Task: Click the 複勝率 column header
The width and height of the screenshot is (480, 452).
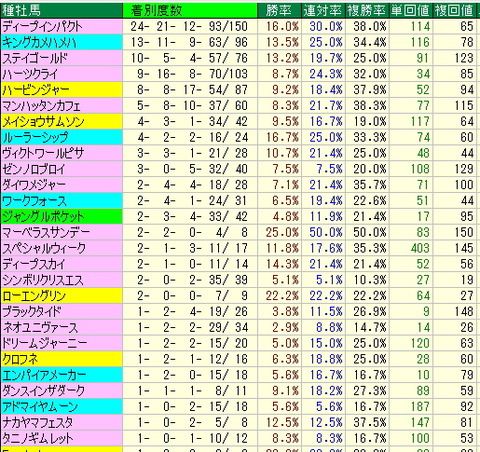Action: pos(366,10)
